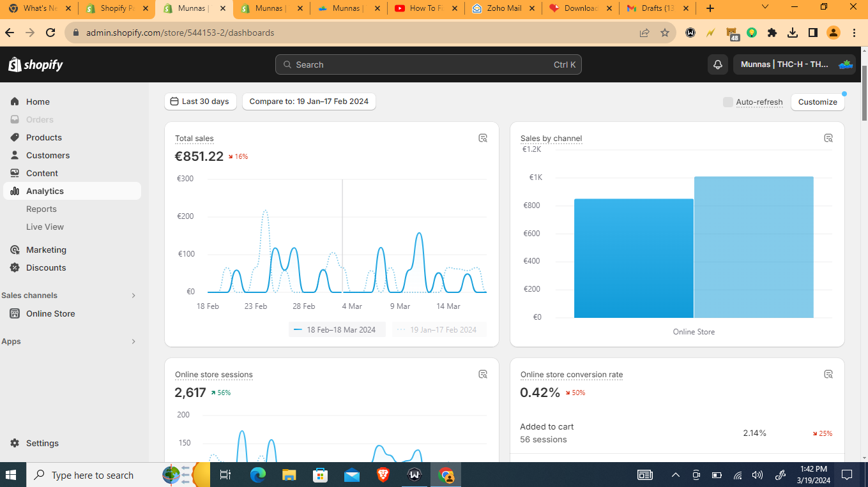Open Content section
The image size is (868, 487).
pyautogui.click(x=42, y=173)
